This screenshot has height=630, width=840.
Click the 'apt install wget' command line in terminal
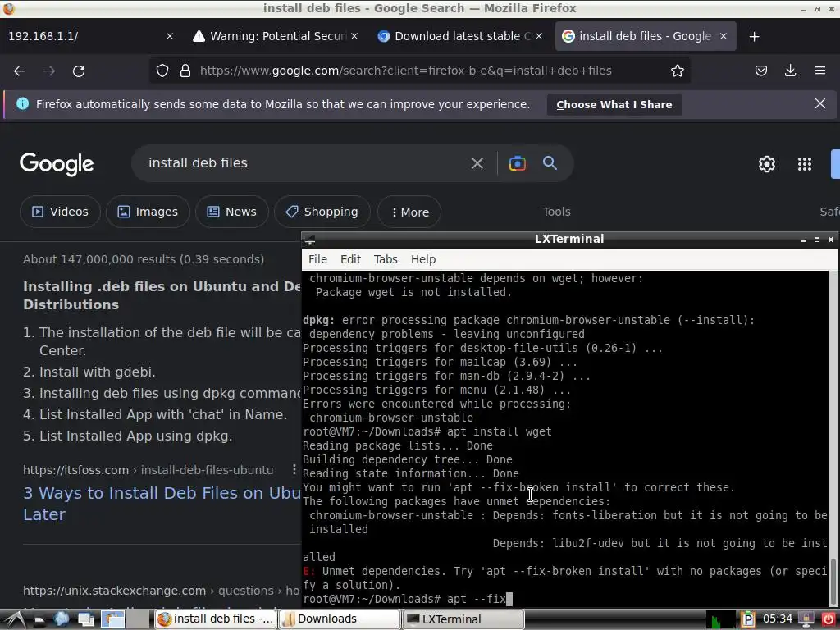click(427, 431)
